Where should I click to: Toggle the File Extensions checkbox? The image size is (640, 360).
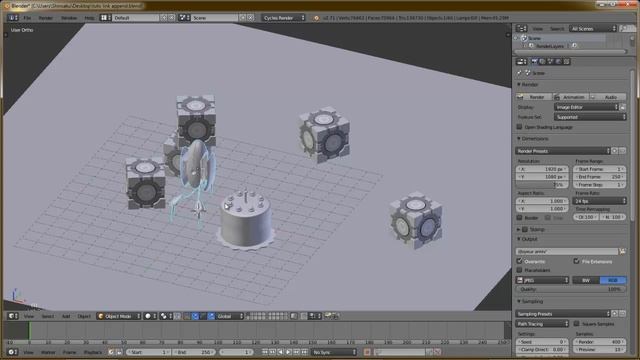576,261
